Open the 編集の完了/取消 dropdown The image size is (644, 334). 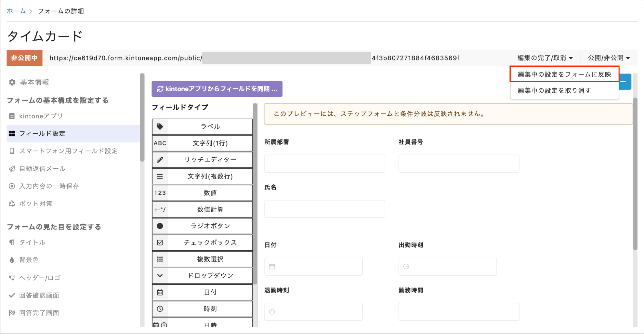[x=545, y=58]
